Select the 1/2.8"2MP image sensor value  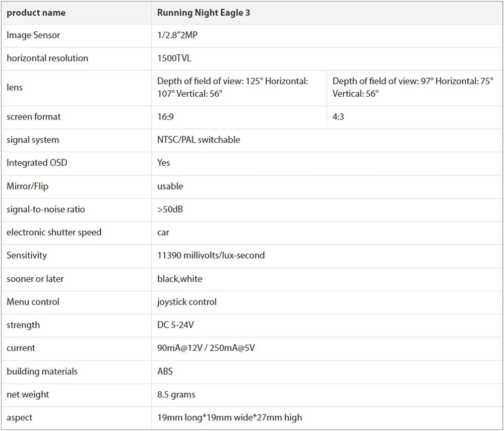point(181,35)
